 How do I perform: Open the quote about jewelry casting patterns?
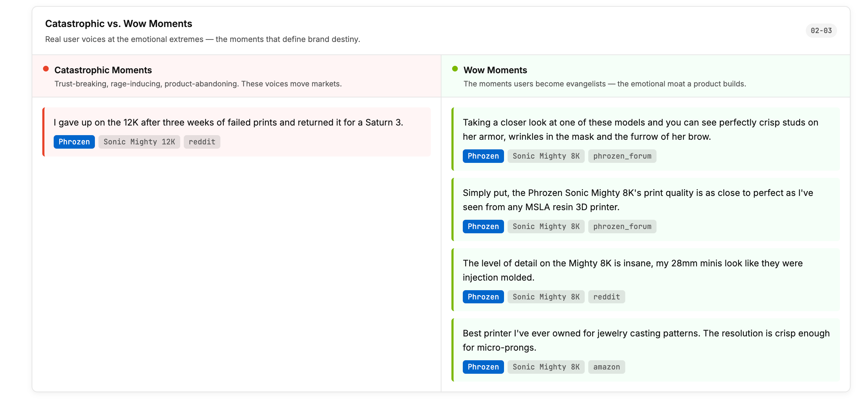(645, 340)
